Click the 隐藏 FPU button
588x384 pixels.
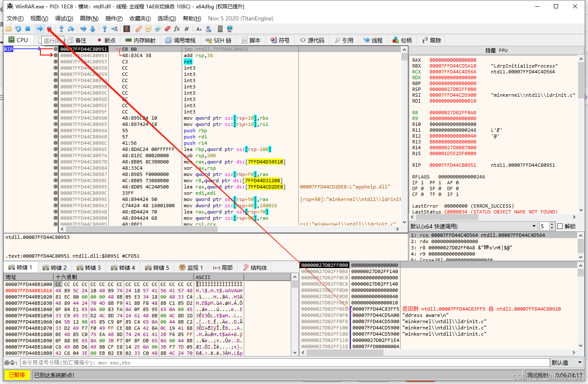pos(496,50)
